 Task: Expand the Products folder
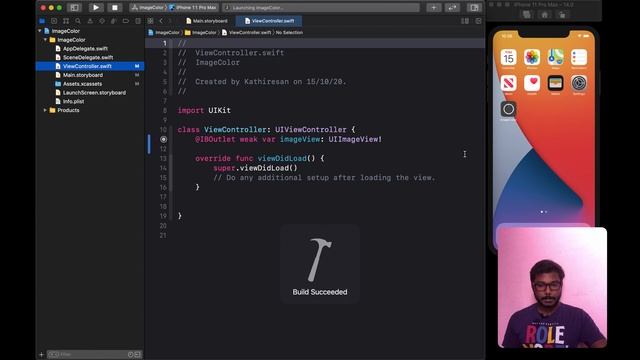pyautogui.click(x=45, y=110)
